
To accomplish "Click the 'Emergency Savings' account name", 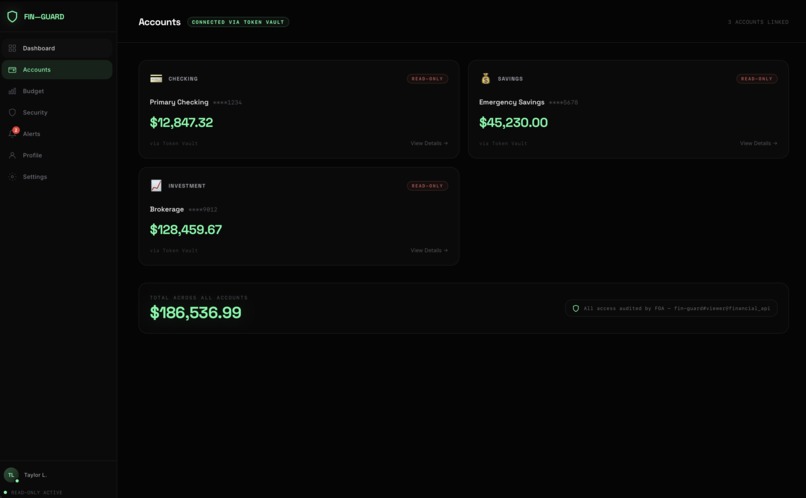I will 511,102.
